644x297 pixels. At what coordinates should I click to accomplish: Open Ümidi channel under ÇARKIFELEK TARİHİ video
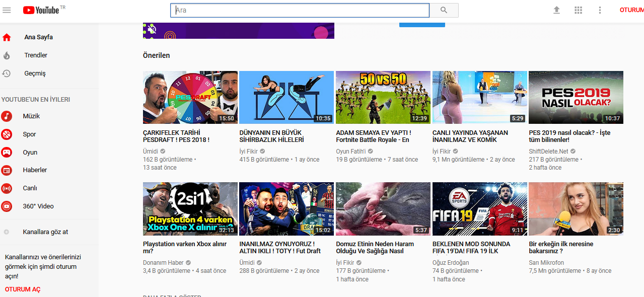point(151,152)
